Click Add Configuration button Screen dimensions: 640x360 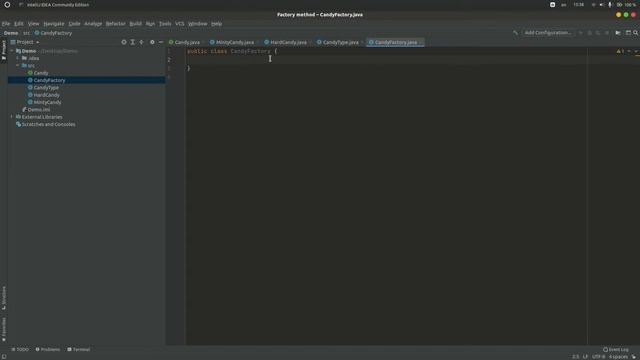coord(548,33)
